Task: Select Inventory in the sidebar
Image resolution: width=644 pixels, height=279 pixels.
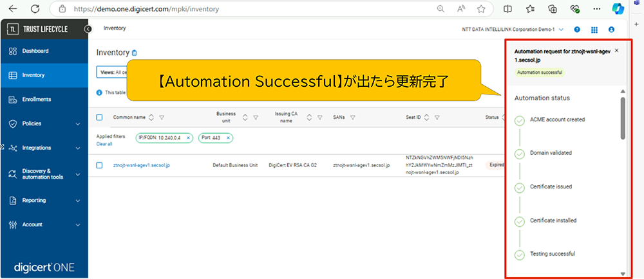Action: [x=44, y=75]
